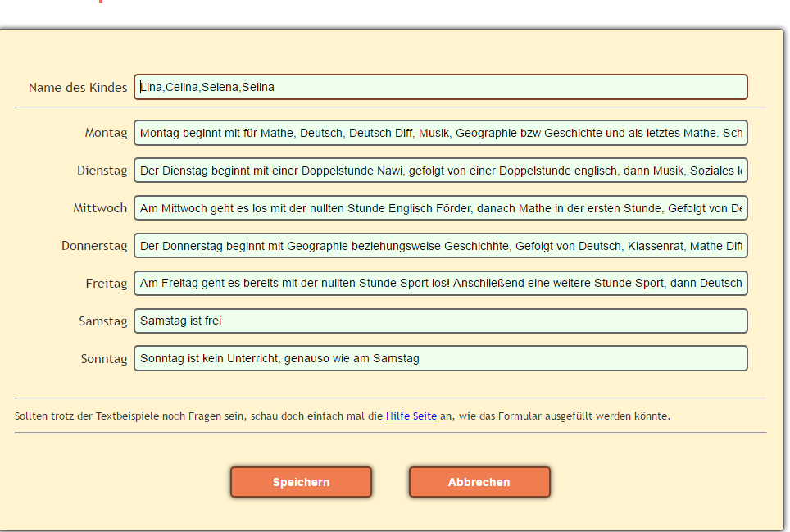Image resolution: width=790 pixels, height=532 pixels.
Task: Edit the Mittwoch schedule text field
Action: 440,208
